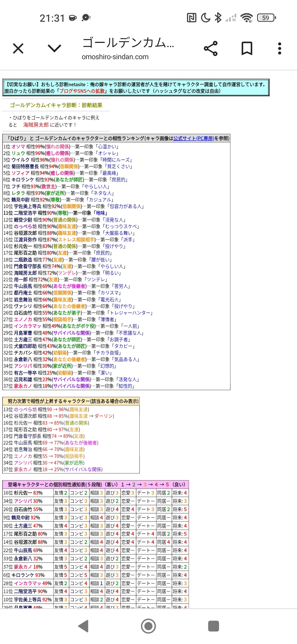The height and width of the screenshot is (644, 297).
Task: Select ranking row 7位 フチ
Action: 57,187
